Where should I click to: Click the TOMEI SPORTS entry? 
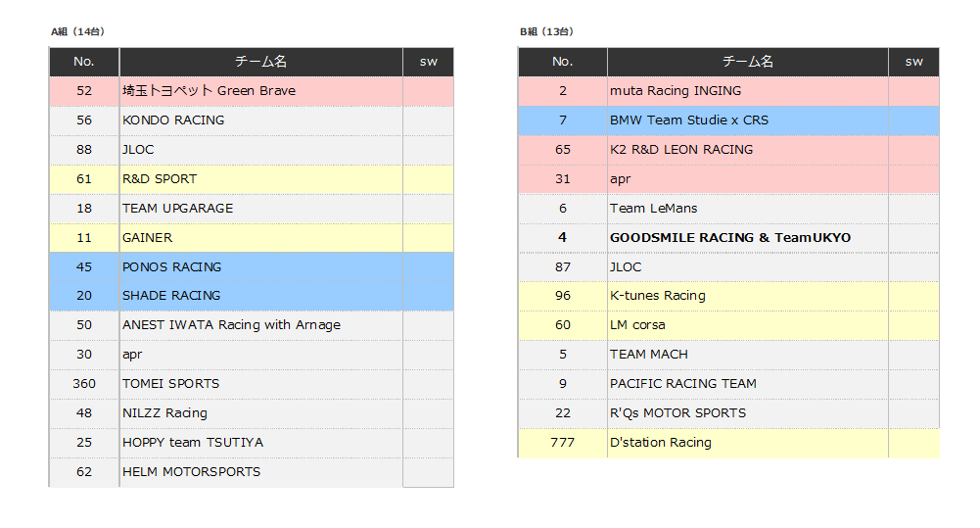click(x=170, y=384)
